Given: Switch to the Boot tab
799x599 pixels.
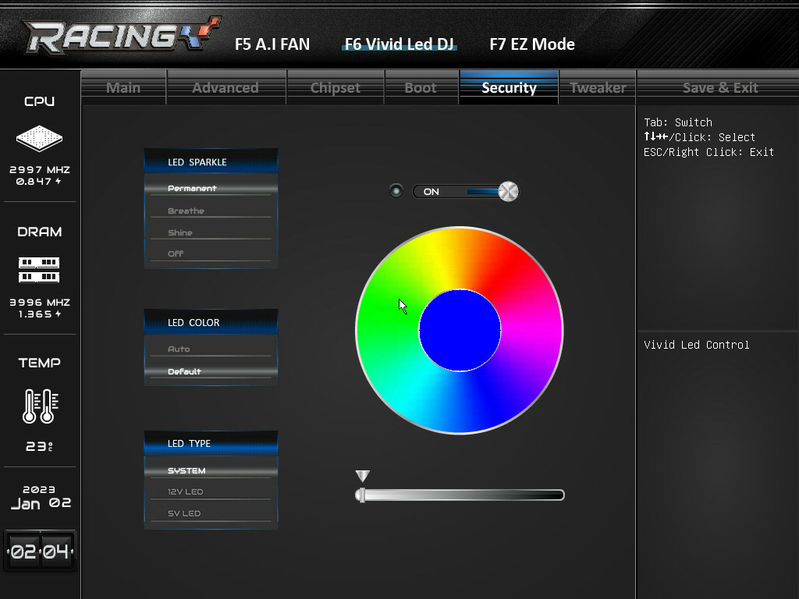Looking at the screenshot, I should point(421,88).
